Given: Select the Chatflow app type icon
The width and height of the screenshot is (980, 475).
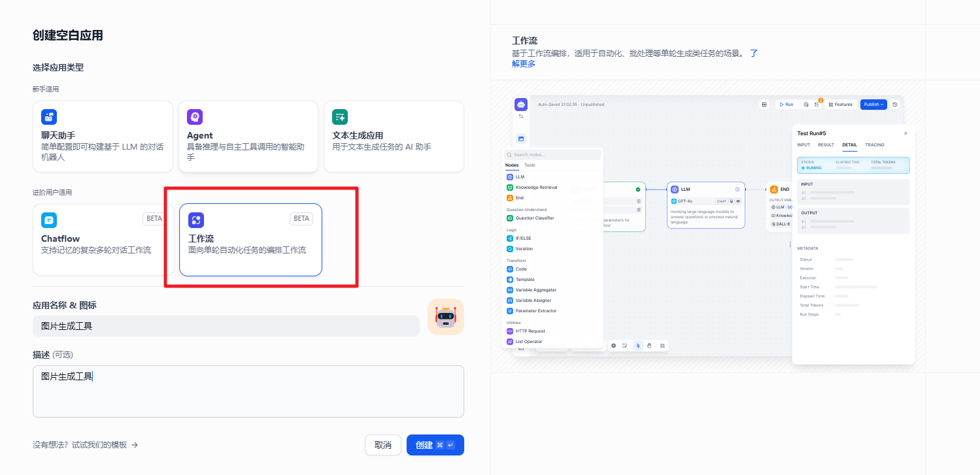Looking at the screenshot, I should (49, 220).
